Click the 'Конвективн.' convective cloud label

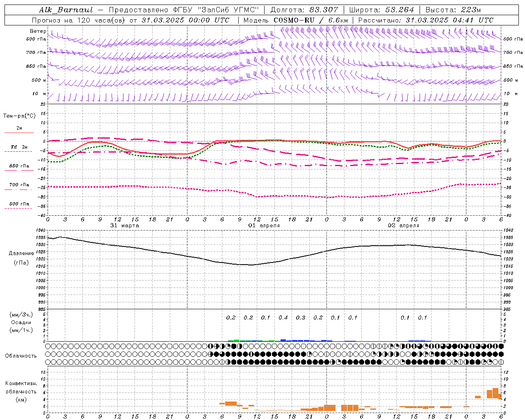pos(21,383)
